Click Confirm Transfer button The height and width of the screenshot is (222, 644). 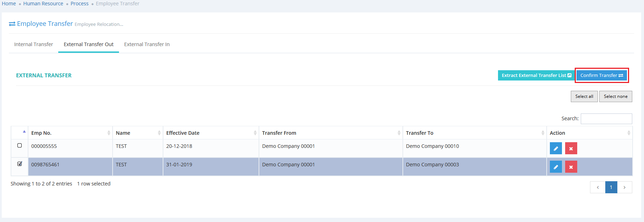point(601,75)
